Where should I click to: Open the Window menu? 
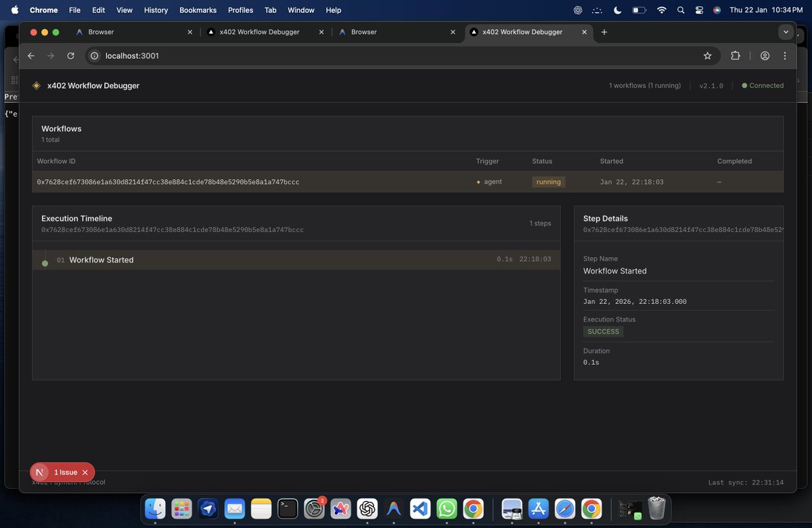click(x=301, y=10)
